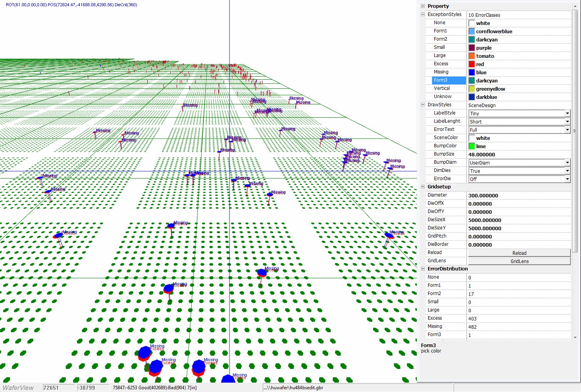Click the status bar X coordinate 72651
The image size is (581, 392).
[59, 388]
